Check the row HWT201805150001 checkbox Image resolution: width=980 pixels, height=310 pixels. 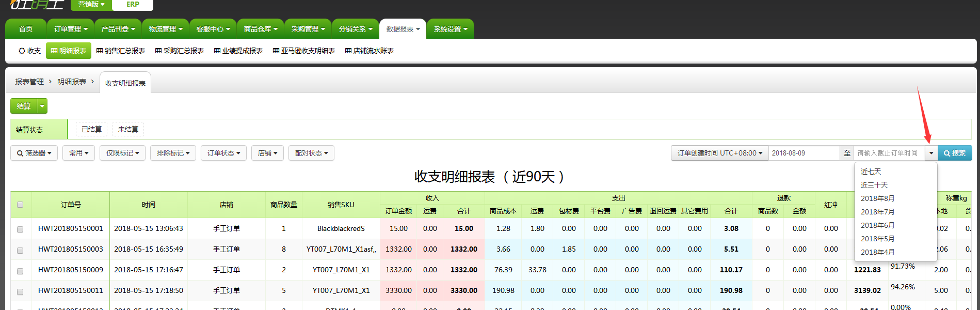tap(20, 229)
